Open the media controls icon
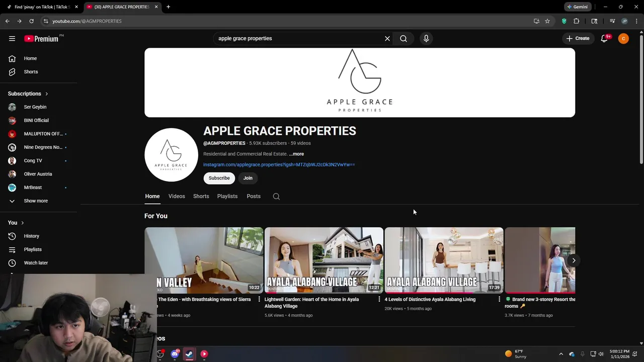Image resolution: width=644 pixels, height=362 pixels. pyautogui.click(x=612, y=21)
